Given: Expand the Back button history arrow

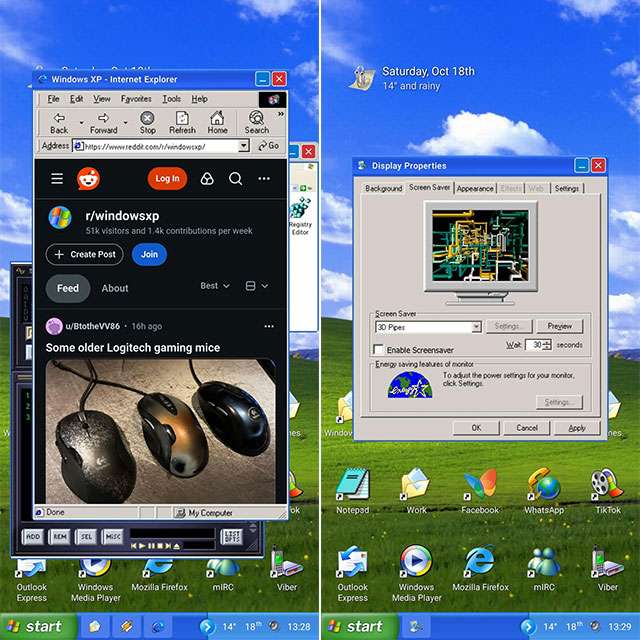Looking at the screenshot, I should [81, 122].
